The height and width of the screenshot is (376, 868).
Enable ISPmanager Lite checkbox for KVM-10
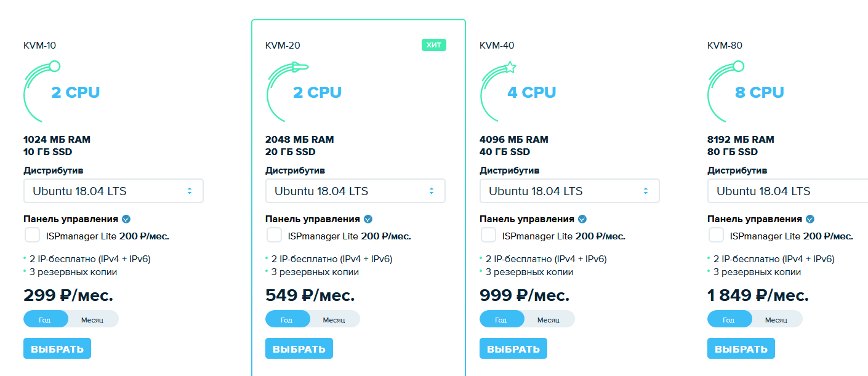tap(33, 235)
